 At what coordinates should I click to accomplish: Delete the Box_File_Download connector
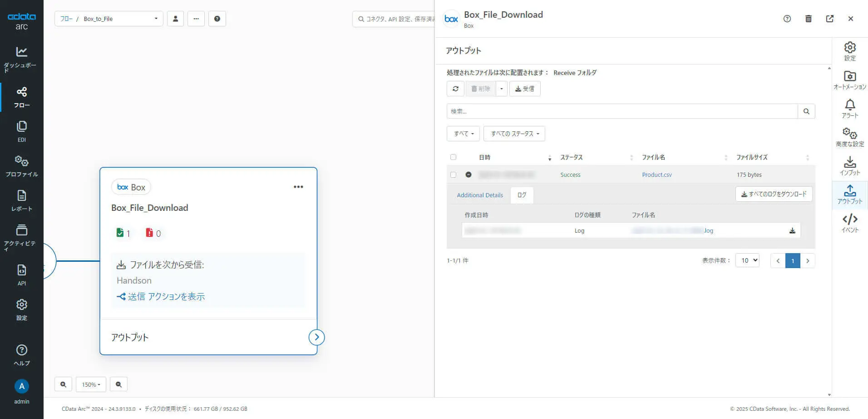pyautogui.click(x=809, y=19)
